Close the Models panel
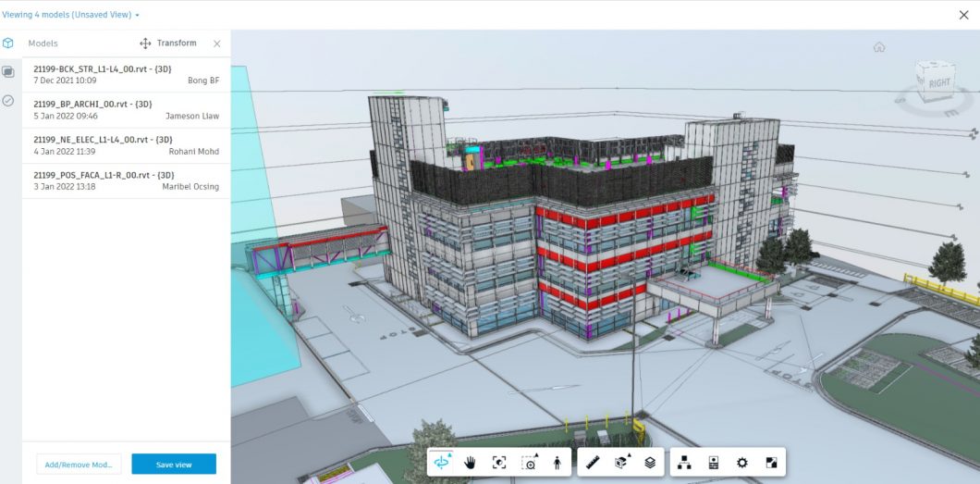 click(217, 43)
